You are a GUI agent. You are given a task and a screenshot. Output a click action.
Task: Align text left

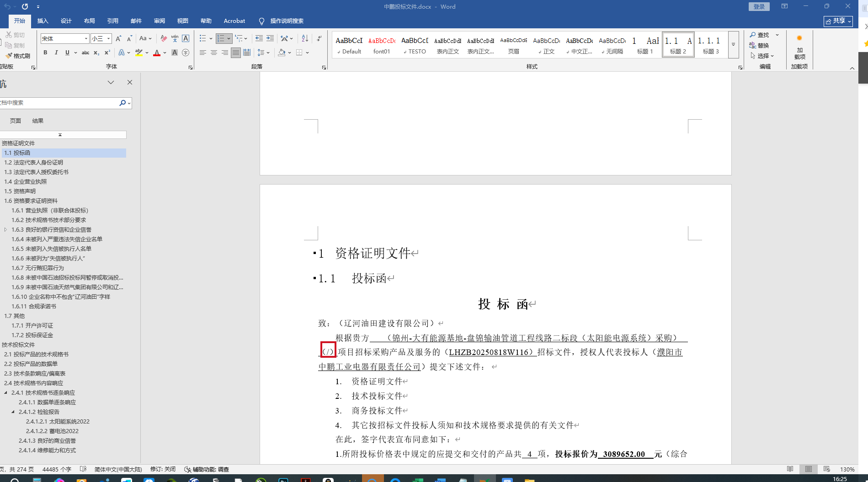click(202, 53)
